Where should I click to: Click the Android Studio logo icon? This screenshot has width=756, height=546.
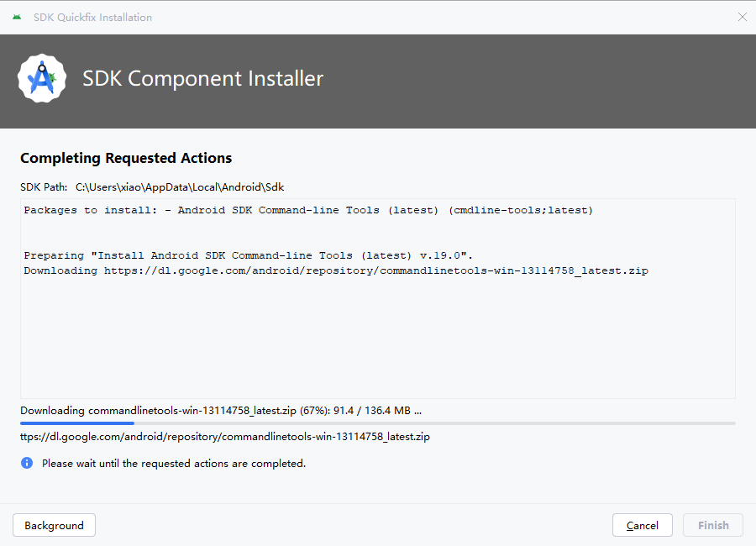(x=42, y=78)
